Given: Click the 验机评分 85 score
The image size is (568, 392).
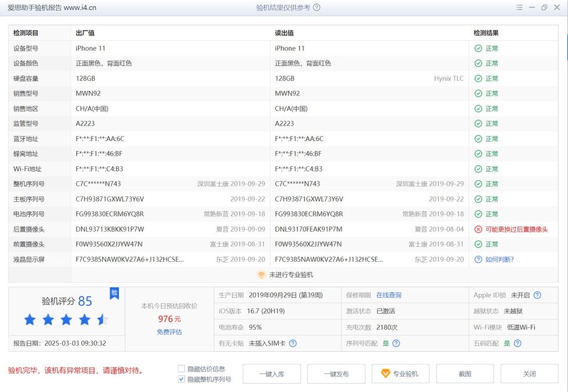Looking at the screenshot, I should [x=67, y=301].
